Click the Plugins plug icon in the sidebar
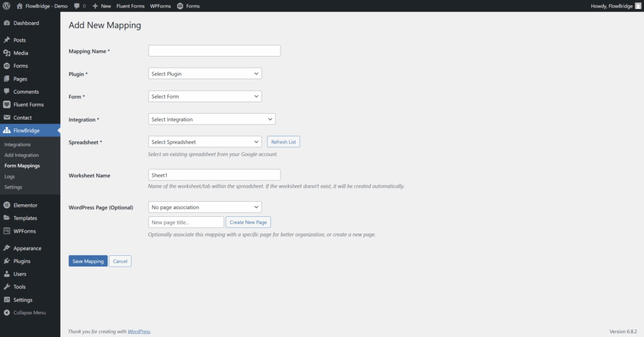644x337 pixels. [x=6, y=261]
